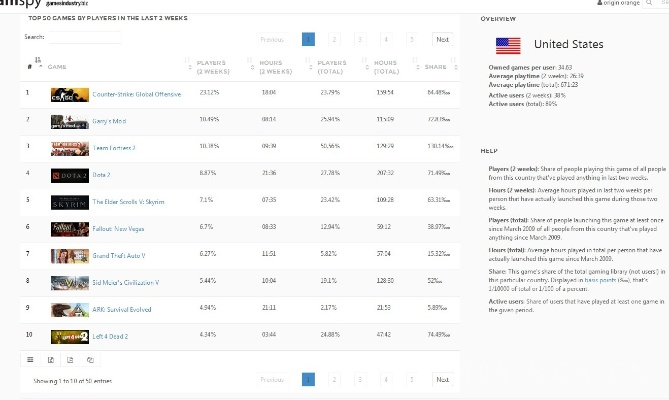Open the Dota 2 game link
669x400 pixels.
point(101,175)
